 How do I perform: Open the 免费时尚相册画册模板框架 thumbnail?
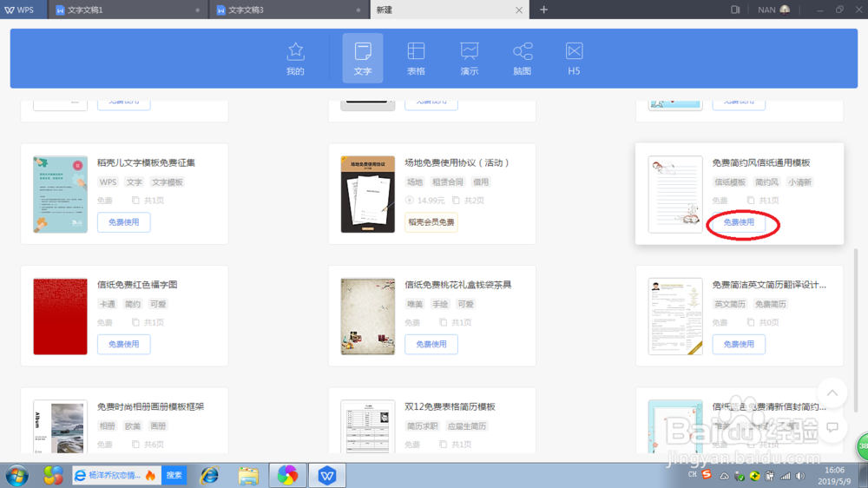(x=61, y=426)
